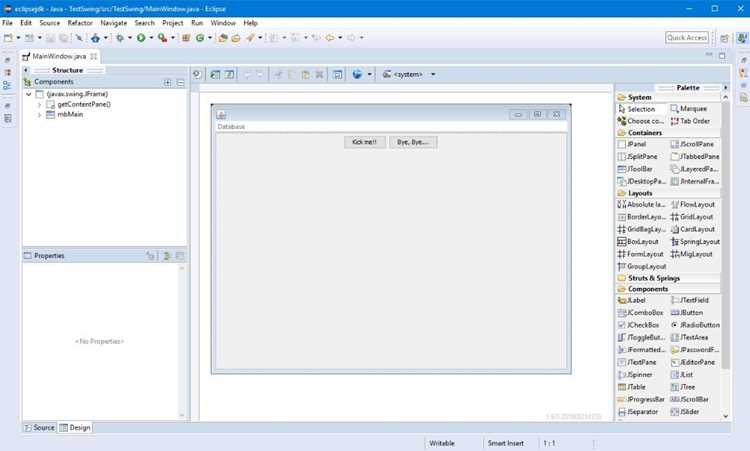The height and width of the screenshot is (451, 750).
Task: Click the expand all components icon
Action: pos(167,83)
